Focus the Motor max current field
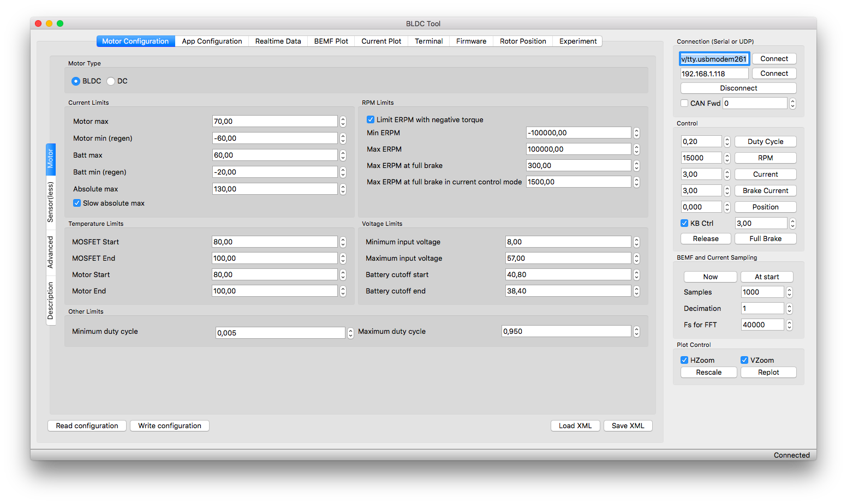Screen dimensions: 847x504 point(275,122)
